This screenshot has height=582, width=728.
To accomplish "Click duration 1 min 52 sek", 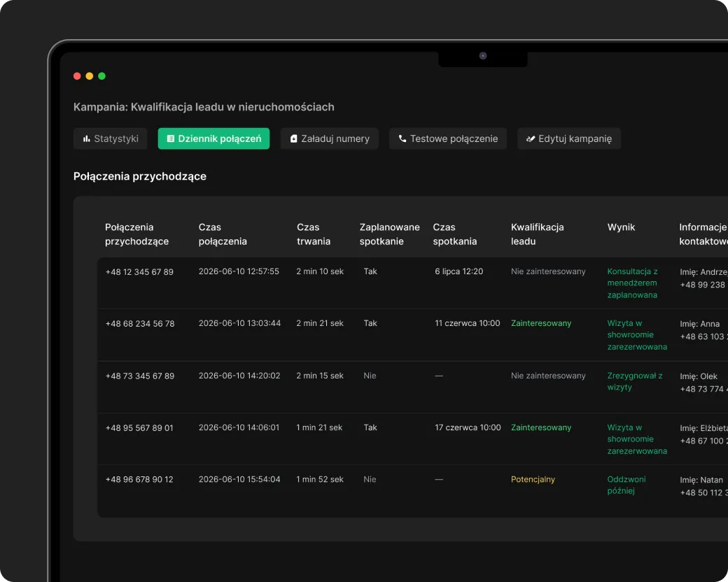I will [320, 479].
